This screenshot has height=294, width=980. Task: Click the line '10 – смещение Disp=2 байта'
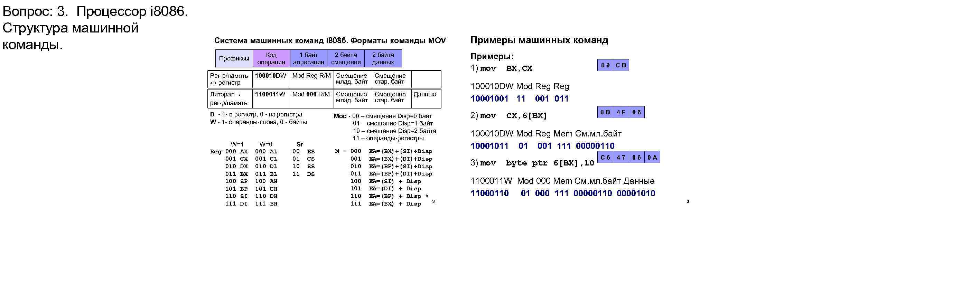[x=394, y=131]
